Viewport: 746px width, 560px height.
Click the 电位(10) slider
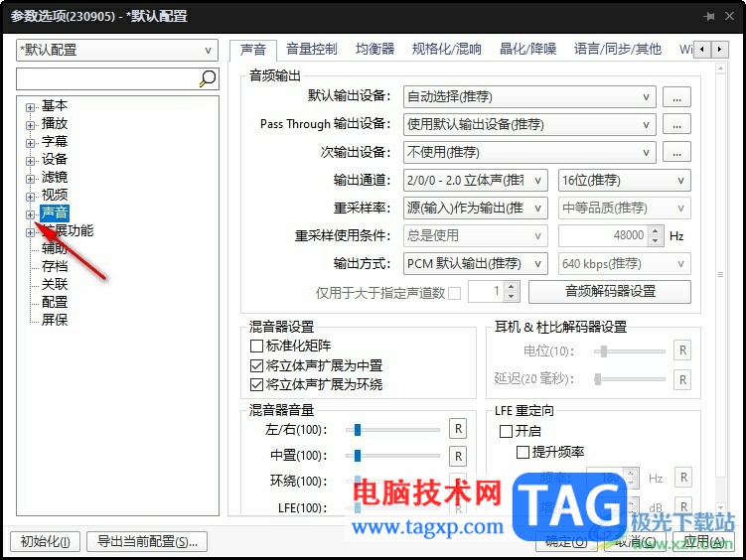[630, 351]
